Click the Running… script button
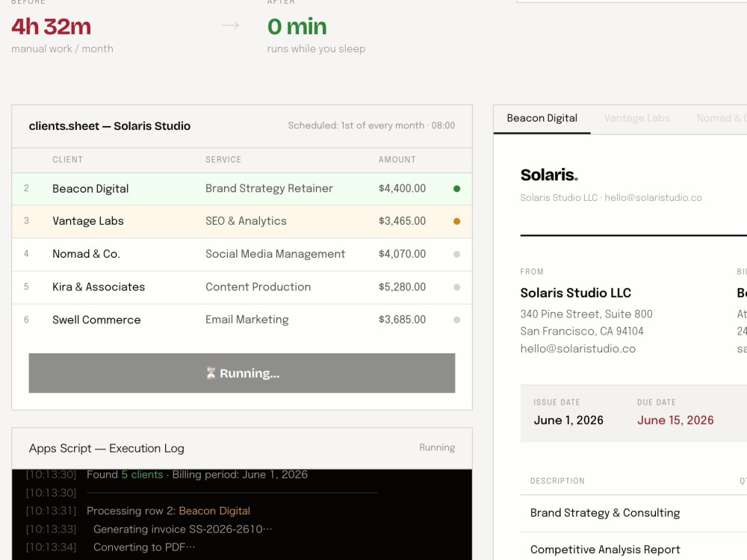 click(241, 373)
